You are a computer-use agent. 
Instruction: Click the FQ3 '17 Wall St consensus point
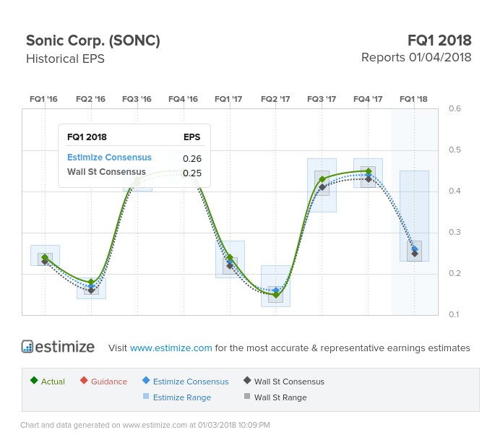[322, 187]
